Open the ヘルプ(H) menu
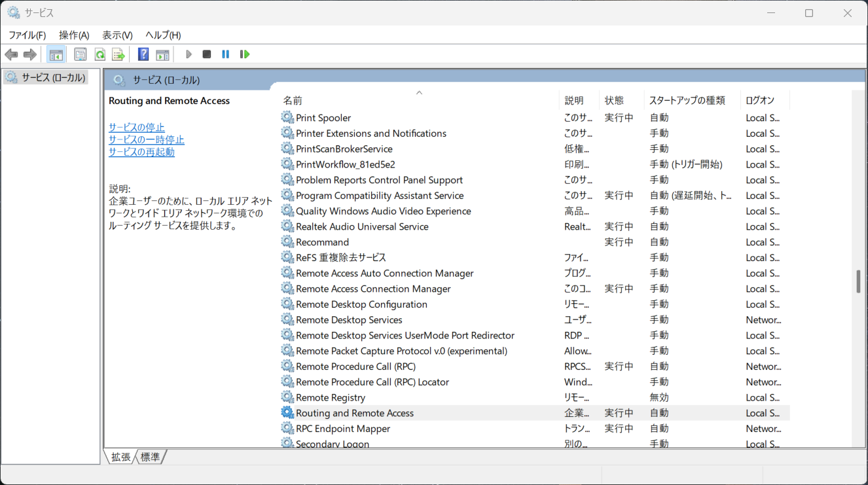Image resolution: width=868 pixels, height=485 pixels. coord(163,35)
